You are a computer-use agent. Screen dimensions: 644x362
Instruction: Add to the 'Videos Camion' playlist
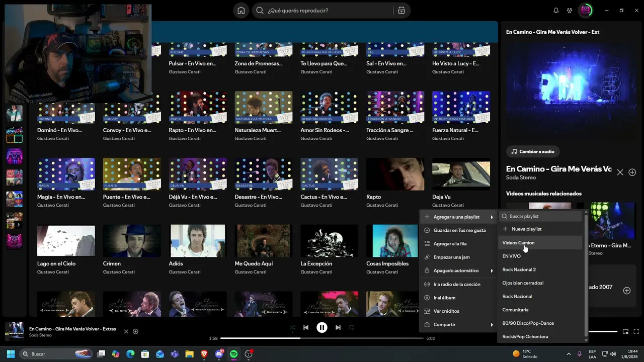[541, 243]
